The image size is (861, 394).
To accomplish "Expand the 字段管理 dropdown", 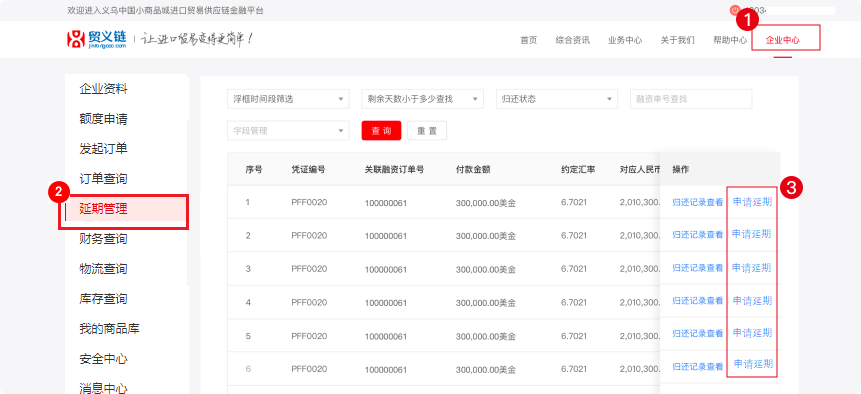I will coord(288,131).
